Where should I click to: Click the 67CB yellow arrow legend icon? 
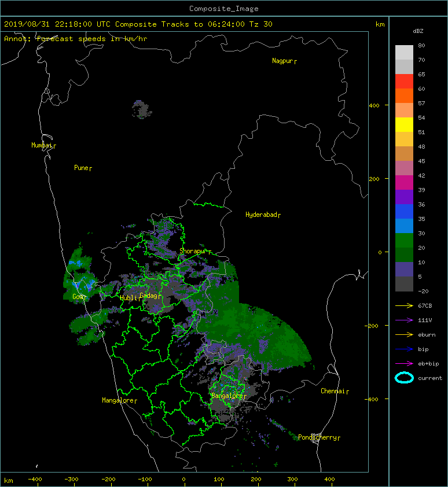[404, 306]
